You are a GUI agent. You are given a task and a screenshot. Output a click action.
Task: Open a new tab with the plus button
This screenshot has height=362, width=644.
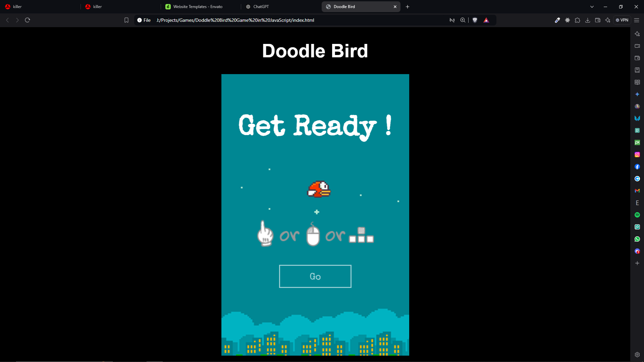(x=408, y=7)
